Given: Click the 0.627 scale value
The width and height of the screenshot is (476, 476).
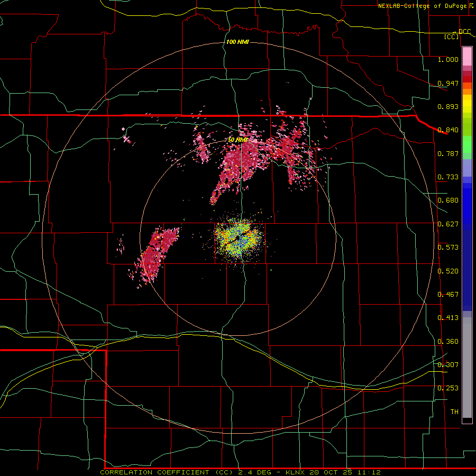Looking at the screenshot, I should tap(448, 224).
